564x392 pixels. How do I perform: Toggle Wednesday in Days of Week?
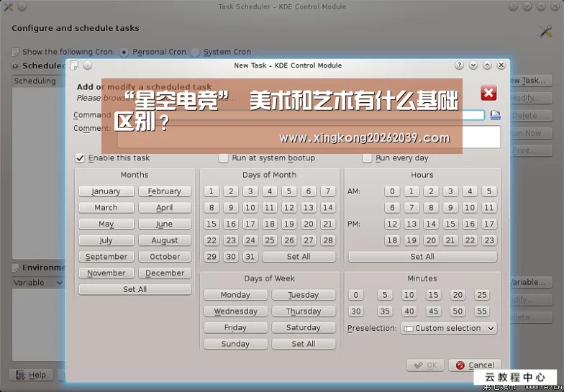point(236,311)
